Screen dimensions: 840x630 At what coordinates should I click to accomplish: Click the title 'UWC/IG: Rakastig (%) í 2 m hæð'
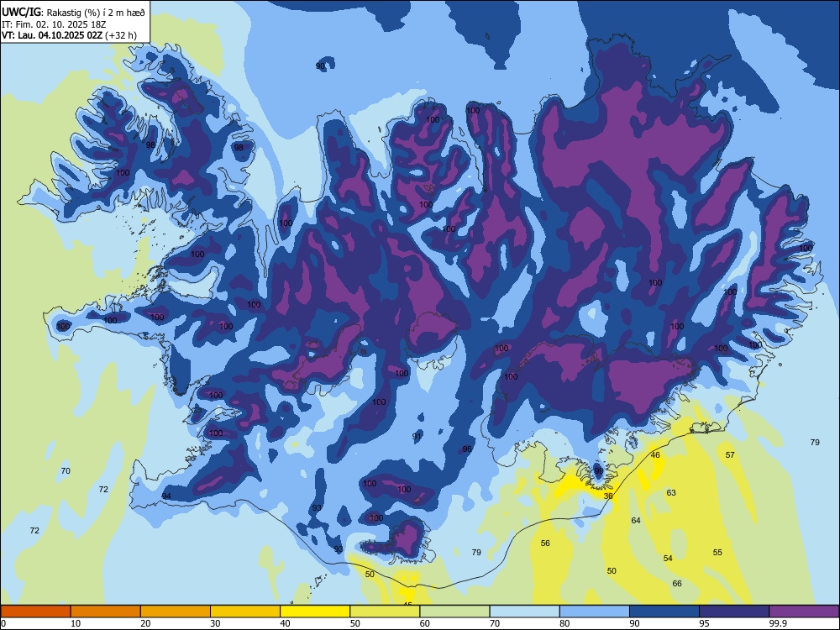point(73,11)
